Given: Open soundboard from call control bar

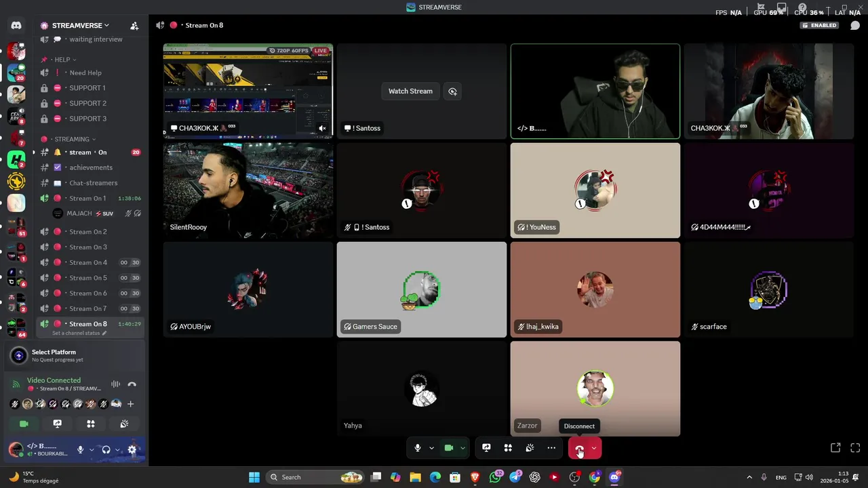Looking at the screenshot, I should (x=530, y=448).
